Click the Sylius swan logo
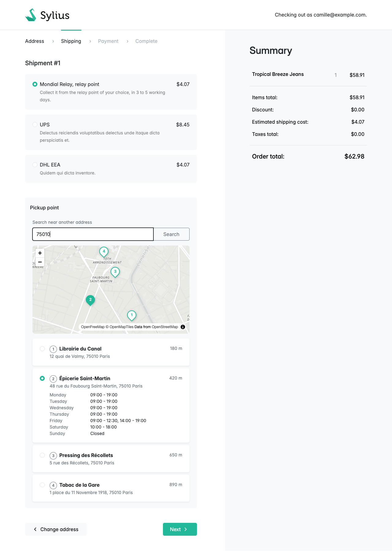Screen dimensions: 392x551 pyautogui.click(x=47, y=15)
